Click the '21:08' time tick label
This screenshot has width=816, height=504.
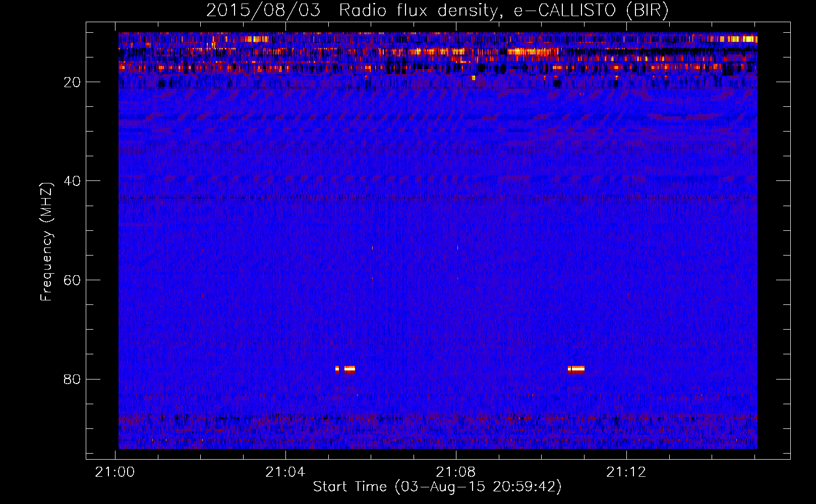[x=456, y=472]
